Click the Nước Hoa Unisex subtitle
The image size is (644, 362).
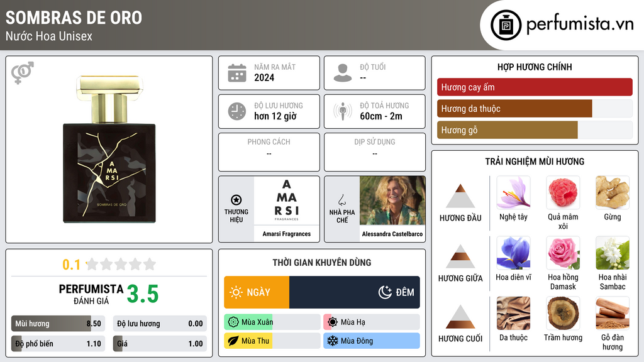click(49, 36)
